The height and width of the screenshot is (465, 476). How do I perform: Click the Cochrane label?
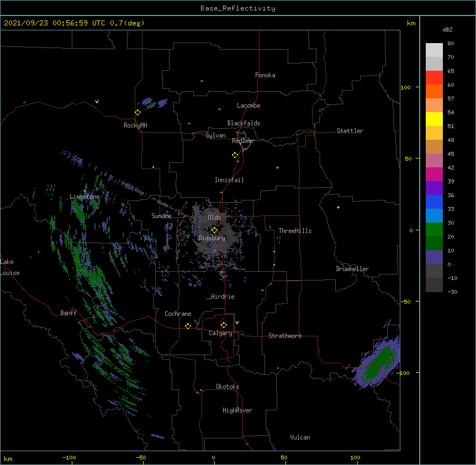(178, 314)
